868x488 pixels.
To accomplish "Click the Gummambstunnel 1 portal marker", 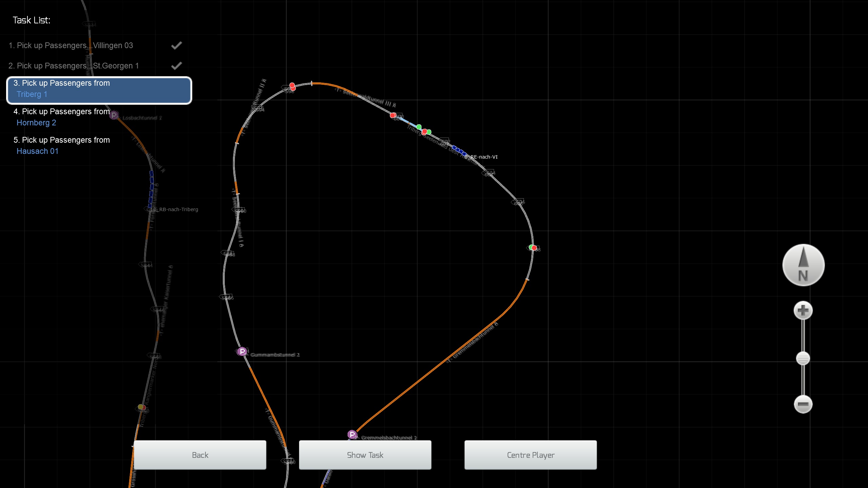I will tap(242, 351).
